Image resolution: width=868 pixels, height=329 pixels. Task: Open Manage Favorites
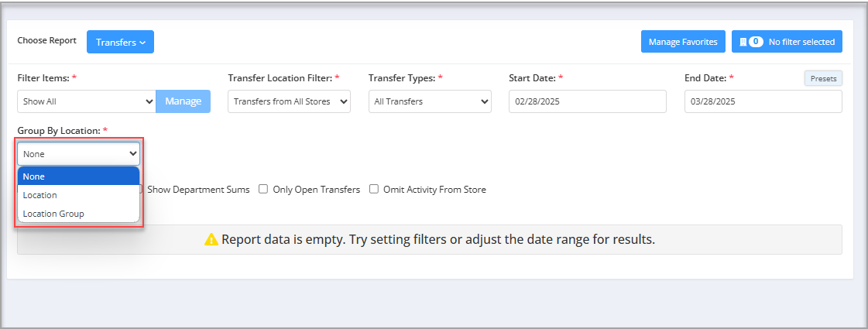click(683, 42)
